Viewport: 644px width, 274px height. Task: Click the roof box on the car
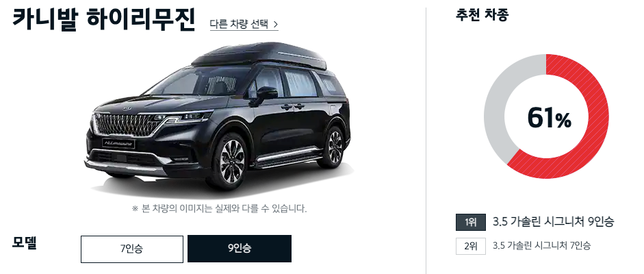click(259, 55)
